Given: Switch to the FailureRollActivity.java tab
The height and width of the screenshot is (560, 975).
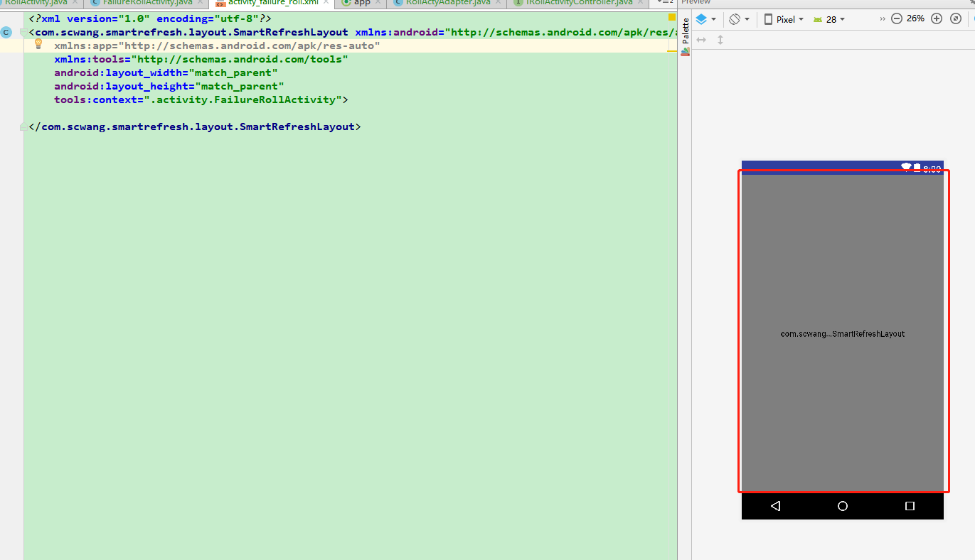Looking at the screenshot, I should coord(149,2).
